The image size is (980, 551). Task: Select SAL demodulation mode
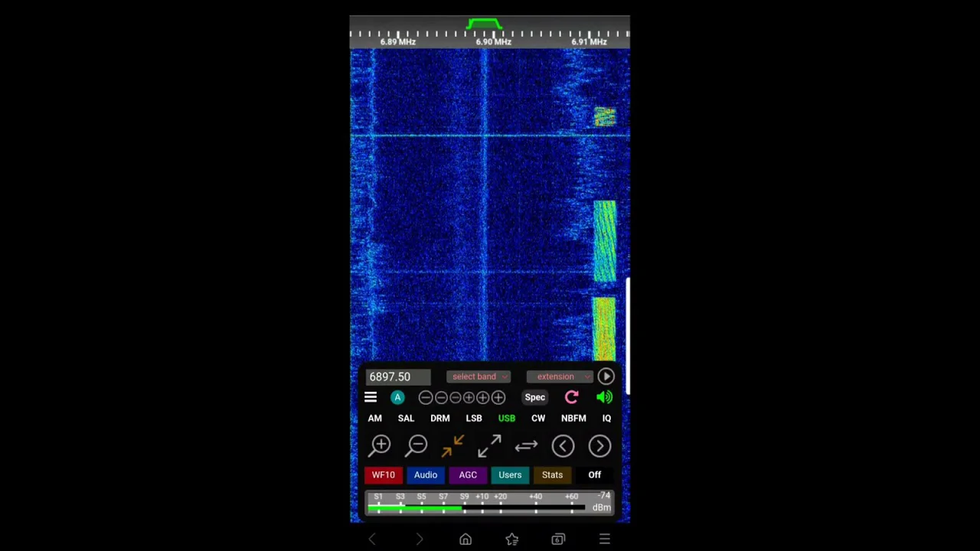click(406, 419)
